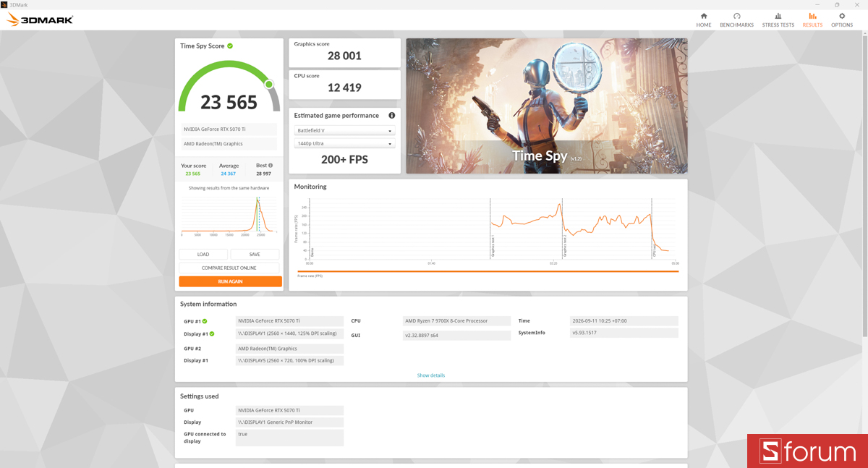Click the green validation check next to GPU #1
868x468 pixels.
pyautogui.click(x=205, y=321)
